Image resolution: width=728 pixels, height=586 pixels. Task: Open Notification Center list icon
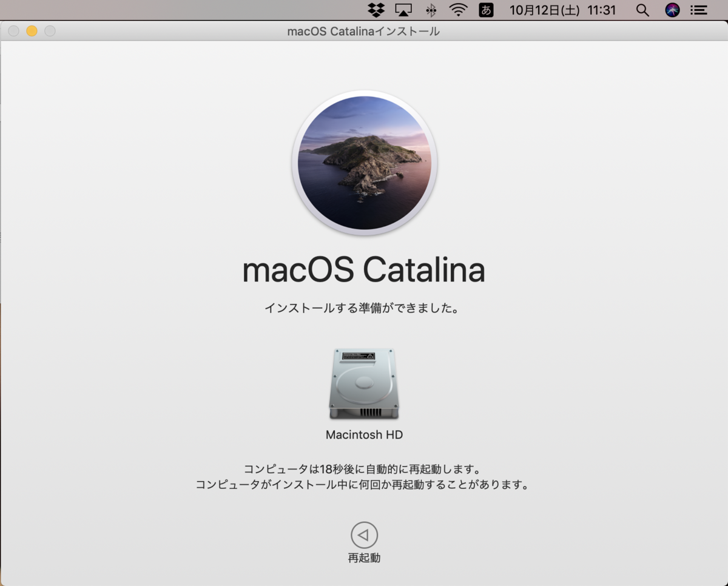coord(699,10)
